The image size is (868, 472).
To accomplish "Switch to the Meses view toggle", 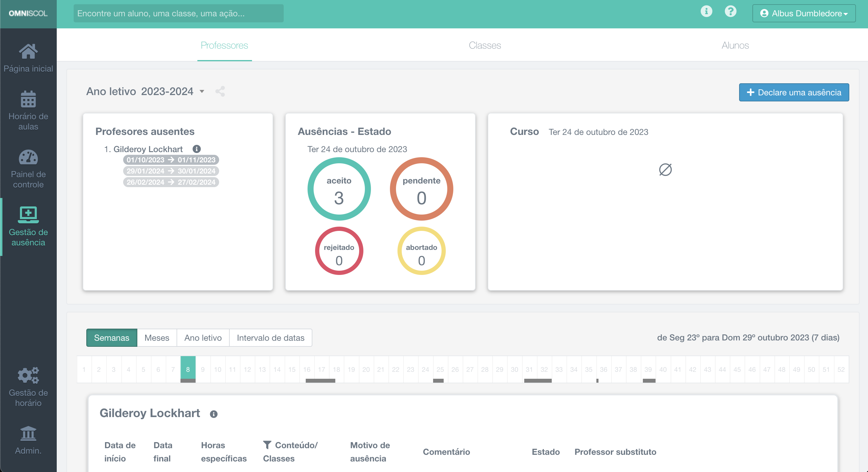I will tap(157, 338).
